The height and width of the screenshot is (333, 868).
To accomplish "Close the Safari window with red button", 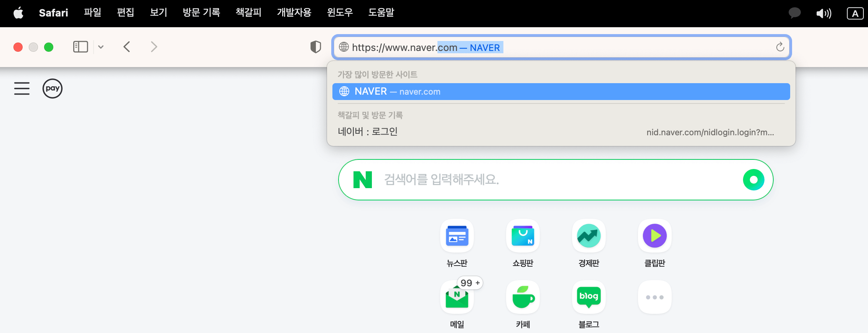I will (x=18, y=47).
